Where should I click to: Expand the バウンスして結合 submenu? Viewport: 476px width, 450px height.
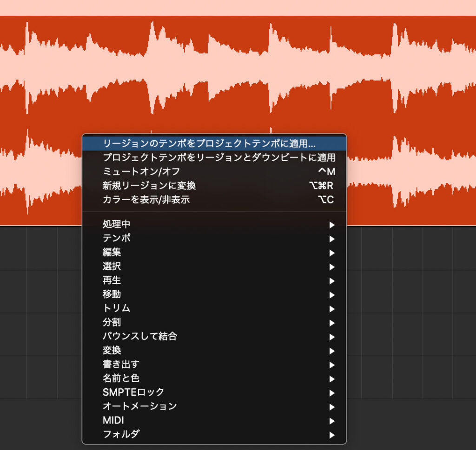click(x=214, y=336)
